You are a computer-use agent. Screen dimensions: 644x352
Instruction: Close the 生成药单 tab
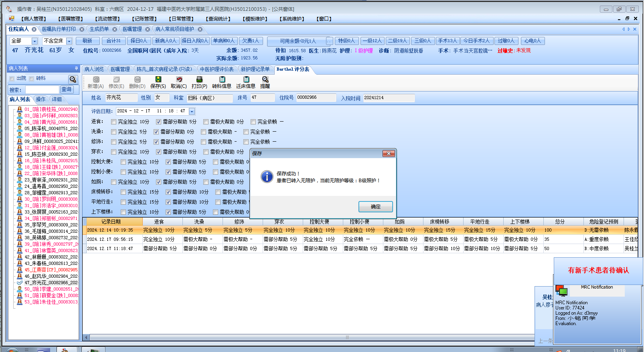[115, 29]
